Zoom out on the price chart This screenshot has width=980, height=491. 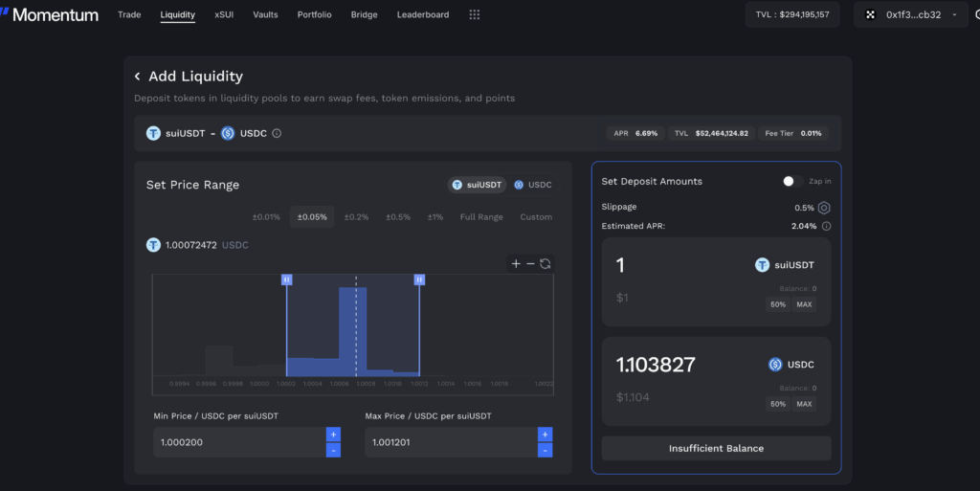pyautogui.click(x=530, y=264)
